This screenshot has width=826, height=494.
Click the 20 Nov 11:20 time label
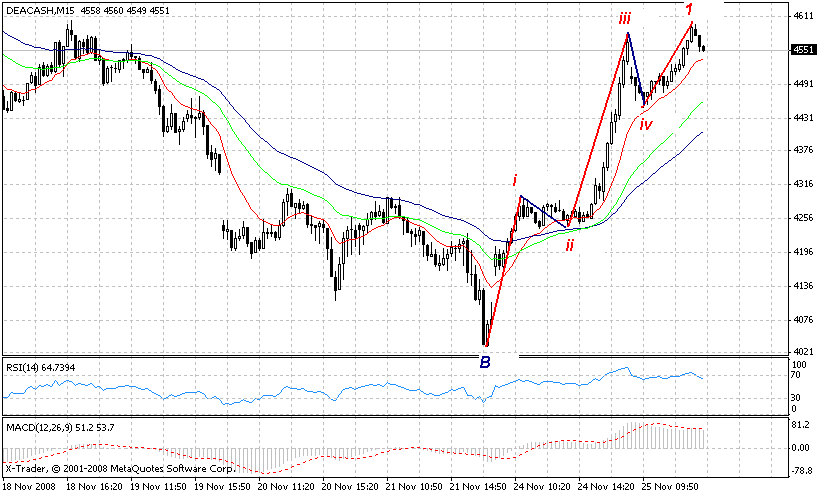tap(287, 487)
